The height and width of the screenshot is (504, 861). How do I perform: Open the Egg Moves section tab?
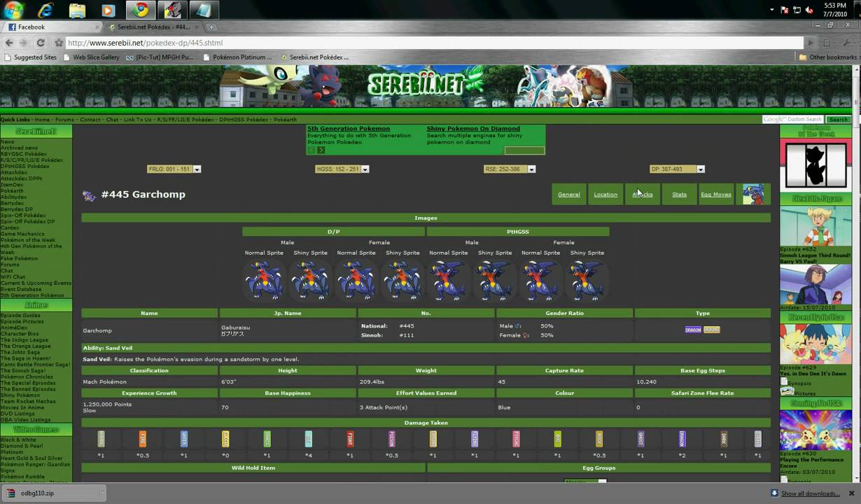716,195
